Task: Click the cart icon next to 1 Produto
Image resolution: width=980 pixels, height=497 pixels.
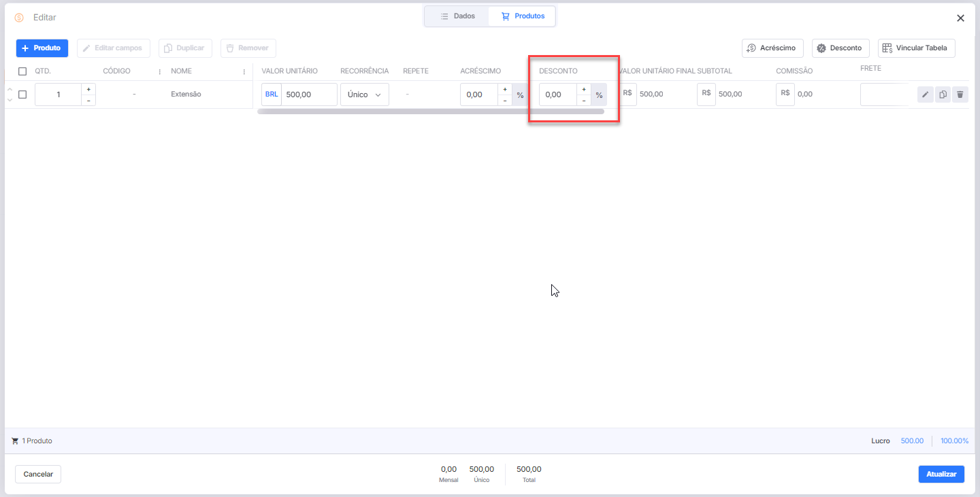Action: (x=15, y=441)
